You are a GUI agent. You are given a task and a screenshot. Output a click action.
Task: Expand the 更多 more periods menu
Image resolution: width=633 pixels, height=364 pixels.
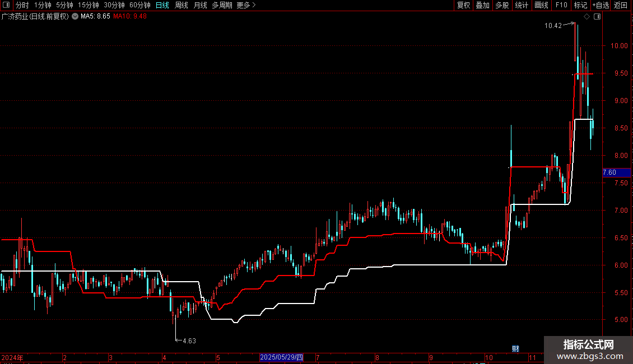coord(246,5)
